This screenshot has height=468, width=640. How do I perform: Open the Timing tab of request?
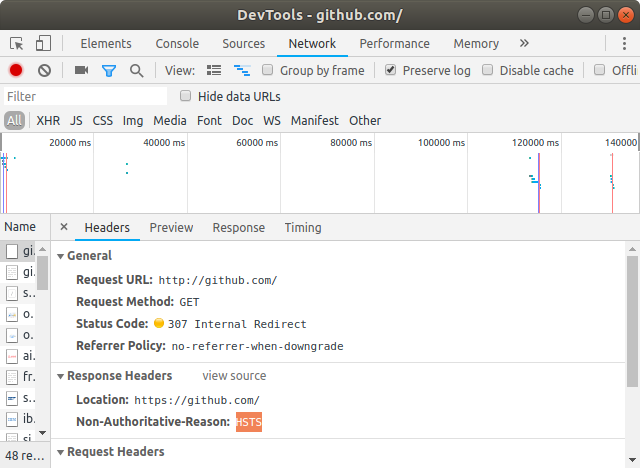coord(303,227)
